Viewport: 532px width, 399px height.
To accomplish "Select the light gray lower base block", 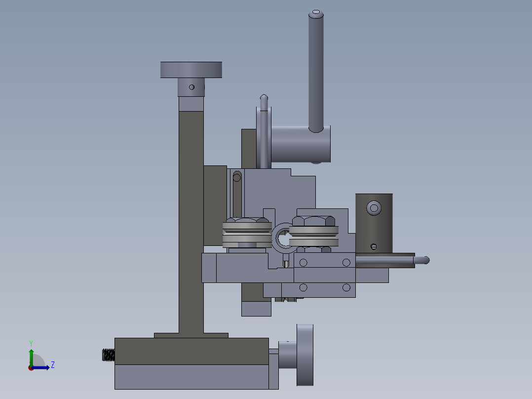I will (191, 377).
